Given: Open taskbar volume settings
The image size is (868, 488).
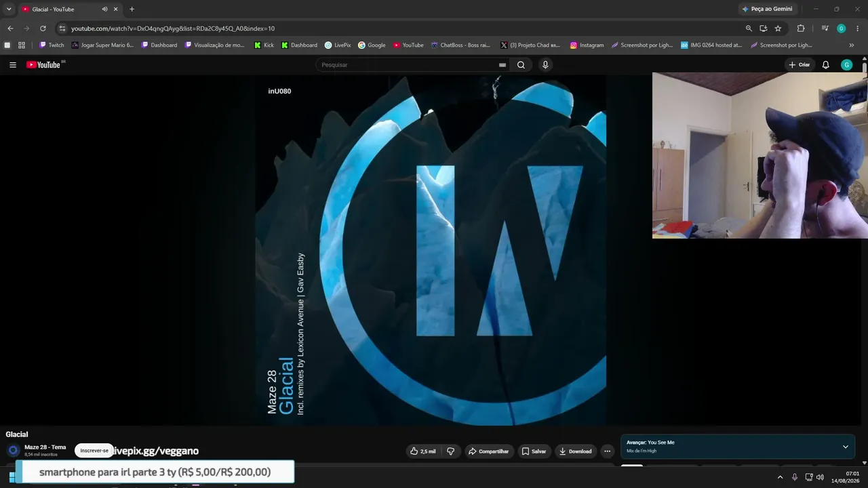Looking at the screenshot, I should pyautogui.click(x=820, y=477).
